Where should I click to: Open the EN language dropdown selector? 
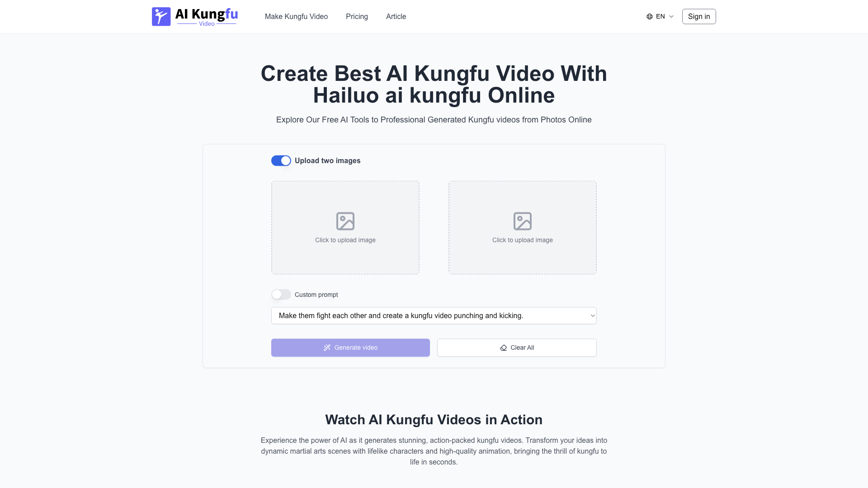point(659,16)
